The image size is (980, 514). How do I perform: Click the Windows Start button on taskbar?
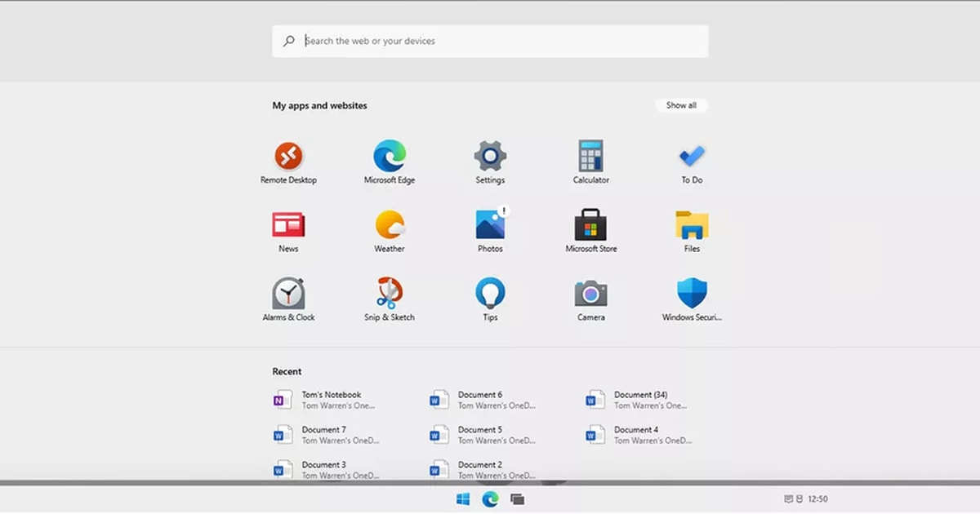tap(463, 499)
